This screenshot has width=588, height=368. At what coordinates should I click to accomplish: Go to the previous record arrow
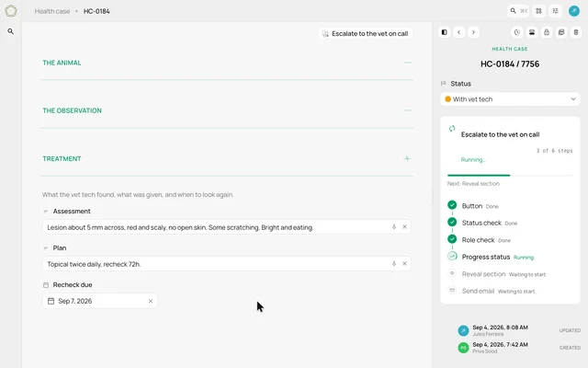coord(459,32)
